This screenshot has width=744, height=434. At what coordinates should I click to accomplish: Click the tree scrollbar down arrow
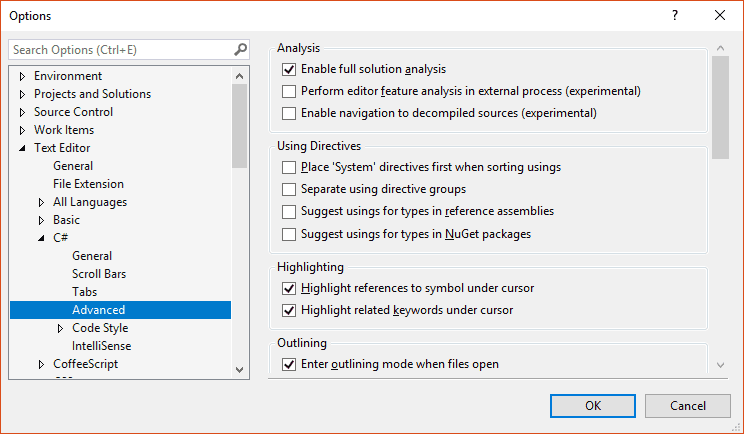click(x=240, y=369)
